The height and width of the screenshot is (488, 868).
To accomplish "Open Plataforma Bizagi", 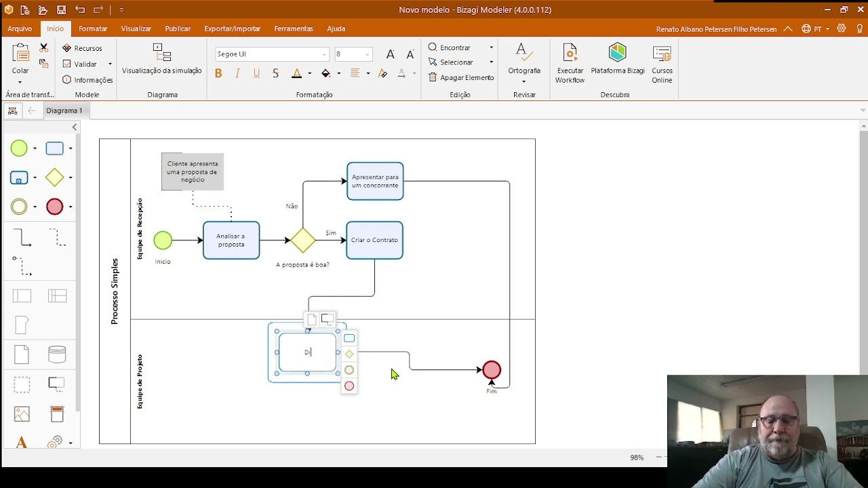I will tap(618, 59).
